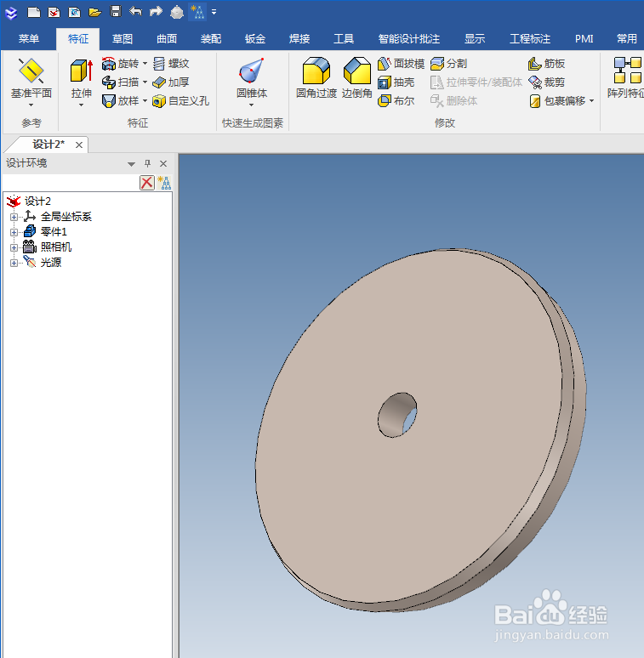The width and height of the screenshot is (644, 658).
Task: Select the 设计2 root tree item
Action: click(x=37, y=201)
